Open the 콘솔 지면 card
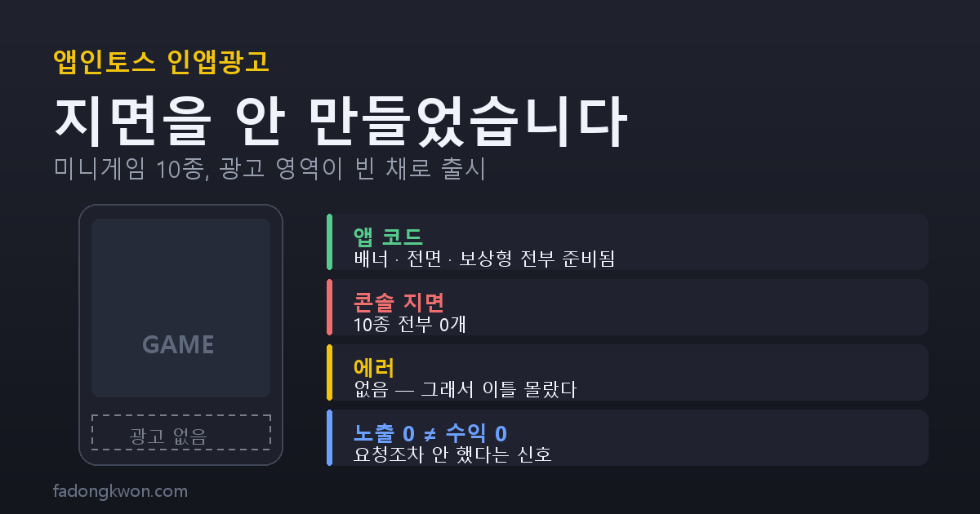The width and height of the screenshot is (980, 514). click(x=627, y=308)
